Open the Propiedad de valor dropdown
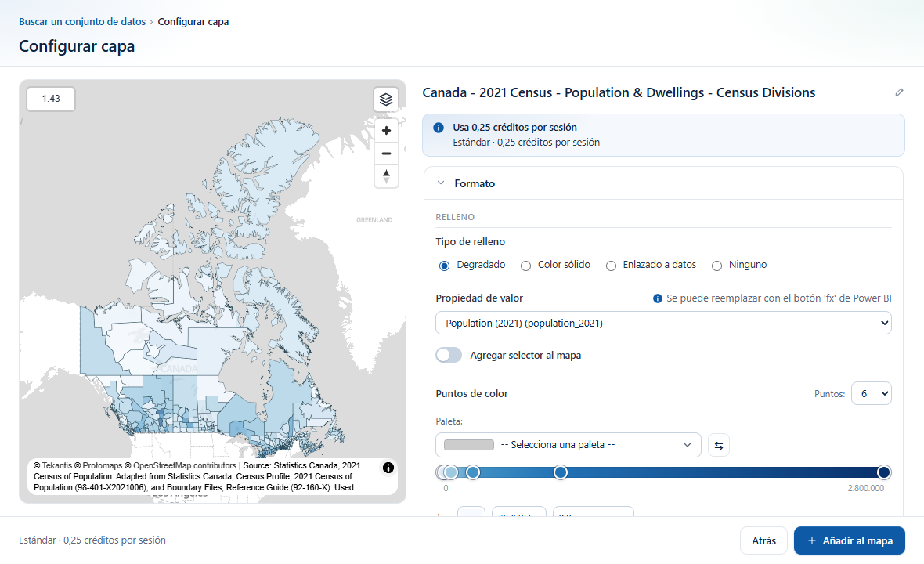Viewport: 924px width, 564px height. pos(663,323)
